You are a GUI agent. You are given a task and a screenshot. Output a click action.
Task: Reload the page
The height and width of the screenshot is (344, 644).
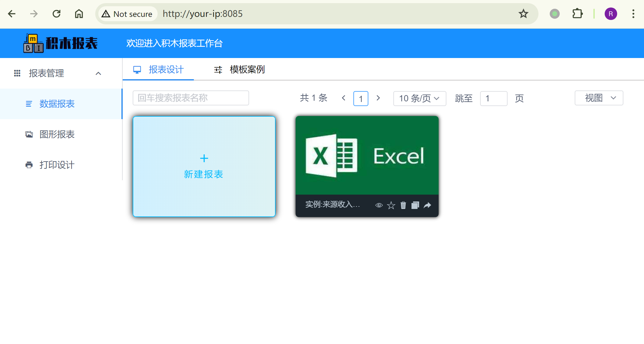point(57,14)
